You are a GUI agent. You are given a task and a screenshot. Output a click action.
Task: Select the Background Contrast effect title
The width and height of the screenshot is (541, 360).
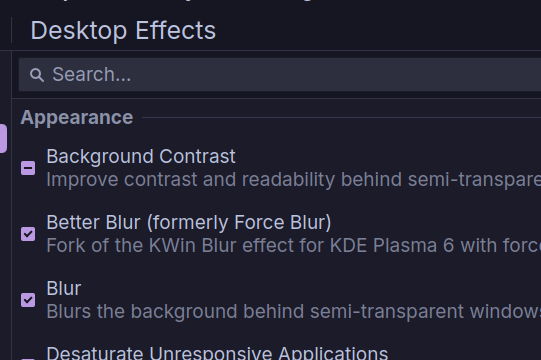point(141,156)
